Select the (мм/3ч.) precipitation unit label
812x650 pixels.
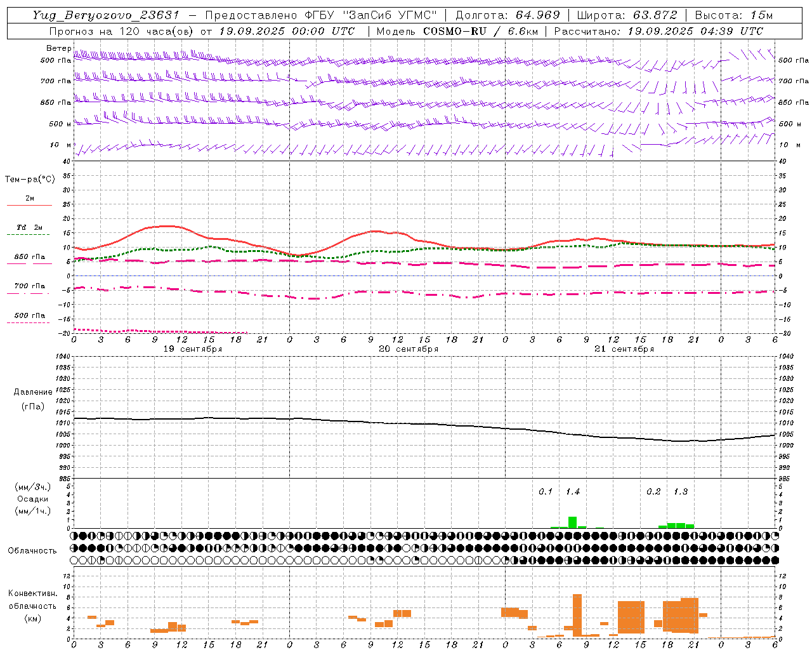click(33, 487)
